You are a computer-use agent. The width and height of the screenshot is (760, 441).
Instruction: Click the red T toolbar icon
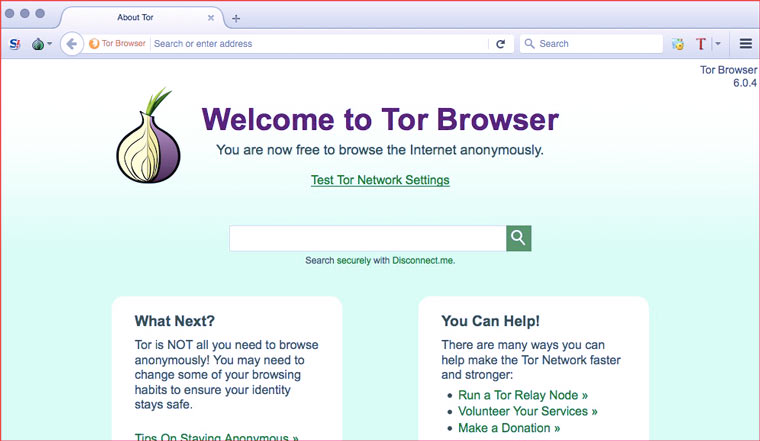point(701,44)
